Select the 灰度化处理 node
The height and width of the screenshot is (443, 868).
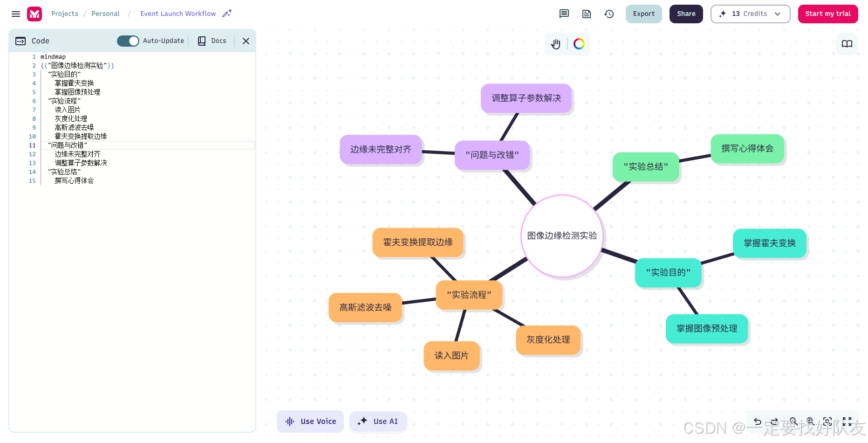click(x=548, y=339)
